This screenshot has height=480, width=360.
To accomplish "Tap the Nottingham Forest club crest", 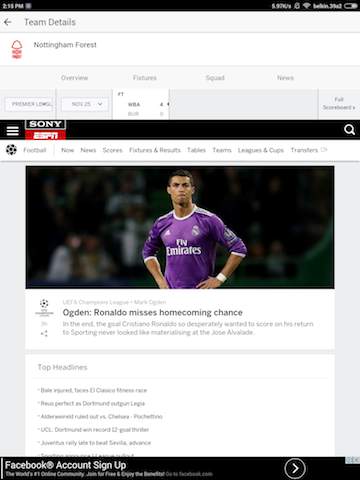I will point(17,49).
